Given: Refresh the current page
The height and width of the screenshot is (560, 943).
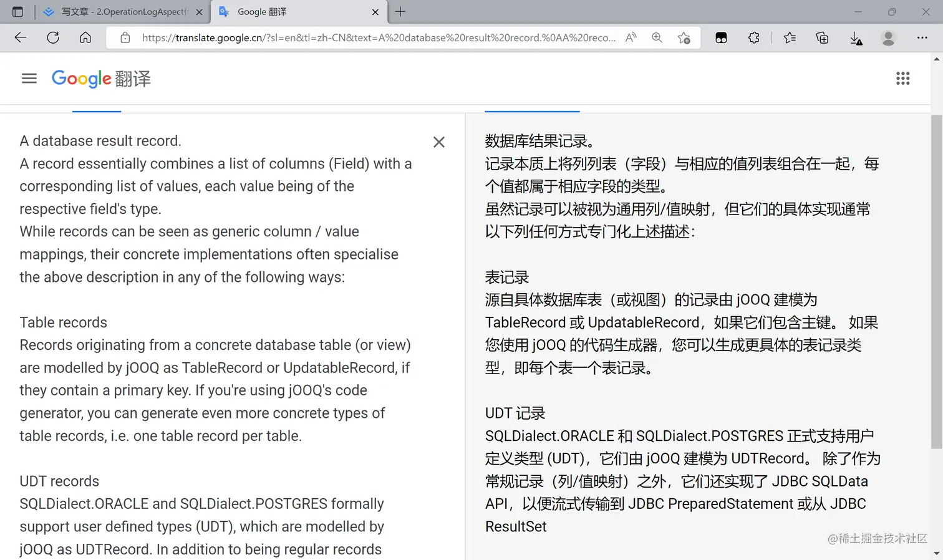Looking at the screenshot, I should click(53, 37).
